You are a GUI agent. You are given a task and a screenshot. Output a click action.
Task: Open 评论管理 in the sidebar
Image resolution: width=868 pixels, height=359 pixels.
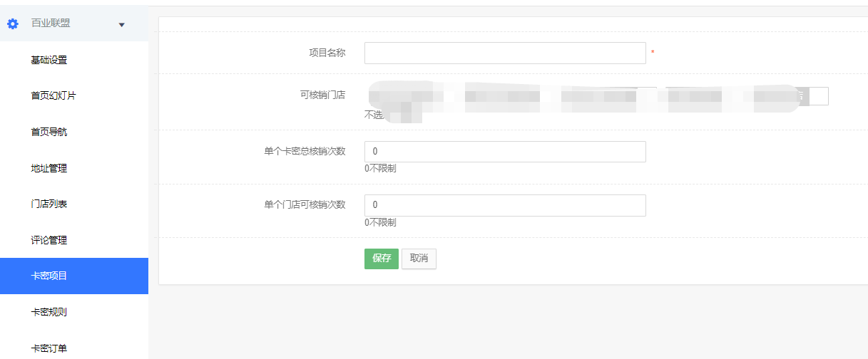pos(48,240)
